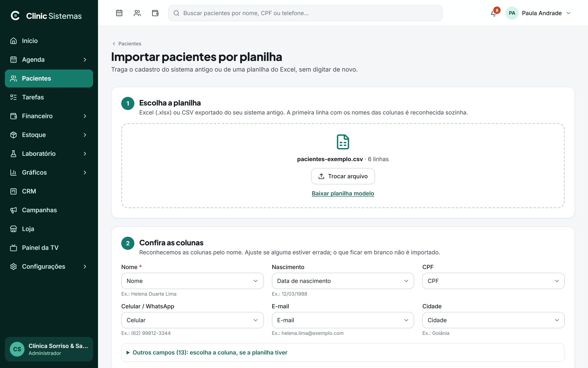Expand the Agenda submenu chevron
Viewport: 588px width, 368px height.
[85, 59]
